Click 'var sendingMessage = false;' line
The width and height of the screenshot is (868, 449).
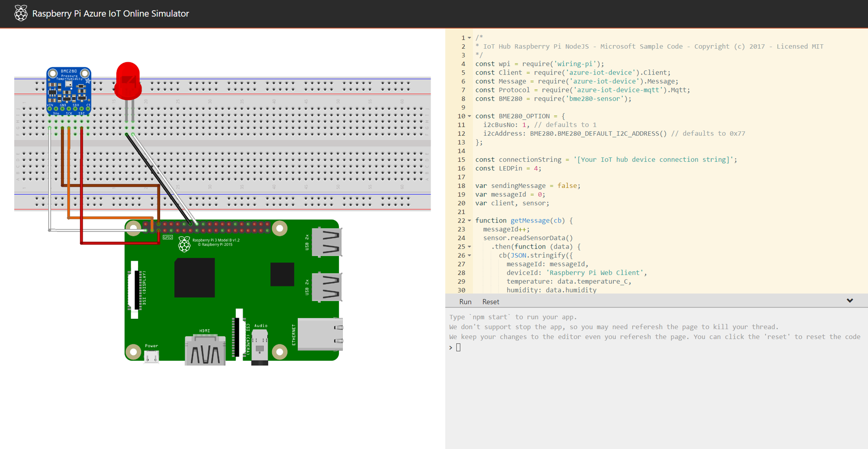pos(528,186)
